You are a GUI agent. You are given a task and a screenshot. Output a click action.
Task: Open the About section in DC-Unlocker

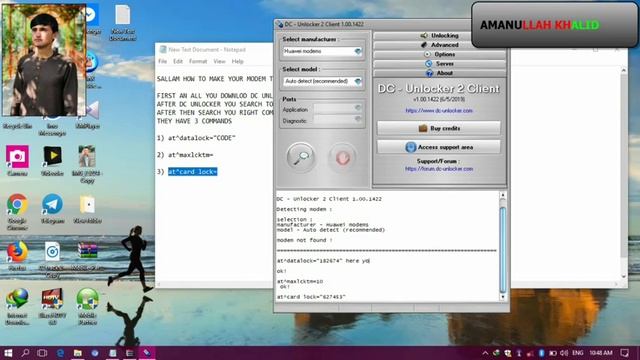(x=440, y=73)
